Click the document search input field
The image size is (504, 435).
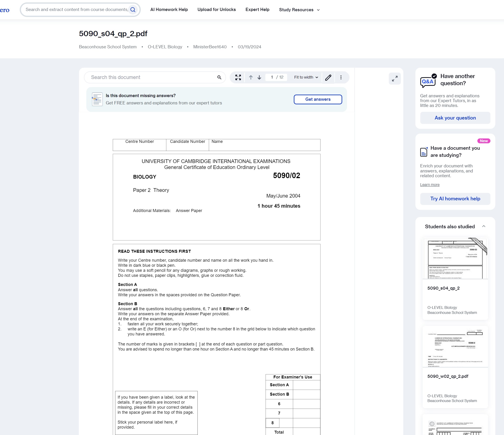(152, 77)
